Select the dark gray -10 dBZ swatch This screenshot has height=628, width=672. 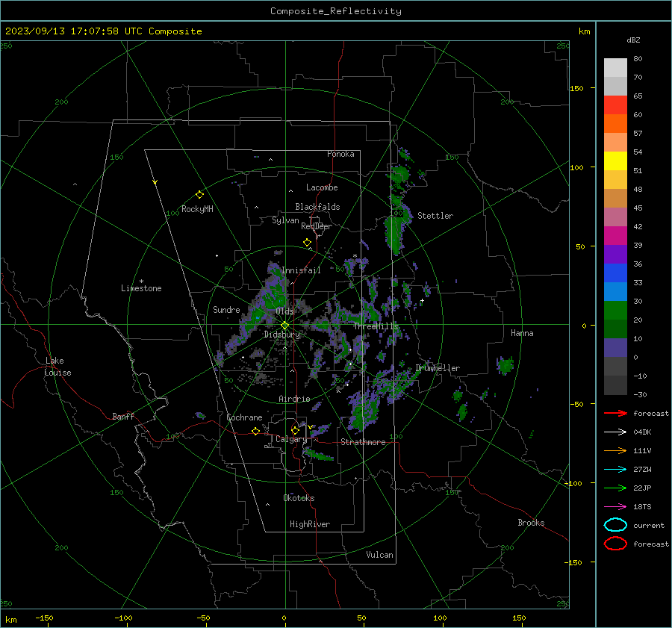click(x=615, y=385)
